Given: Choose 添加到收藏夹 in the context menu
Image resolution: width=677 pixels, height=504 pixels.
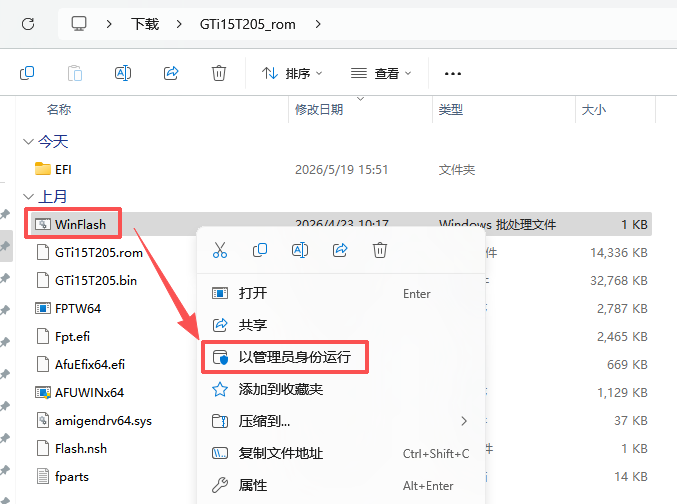Looking at the screenshot, I should click(341, 389).
